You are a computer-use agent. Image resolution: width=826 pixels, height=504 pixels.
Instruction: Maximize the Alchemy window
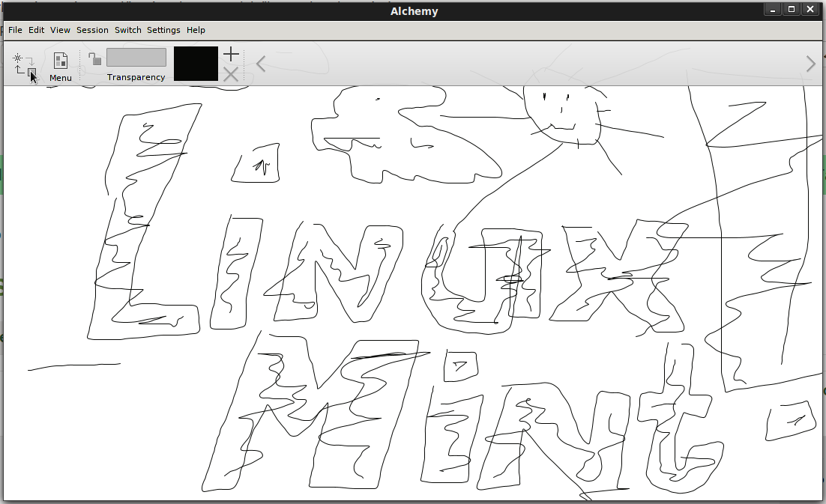click(x=792, y=10)
